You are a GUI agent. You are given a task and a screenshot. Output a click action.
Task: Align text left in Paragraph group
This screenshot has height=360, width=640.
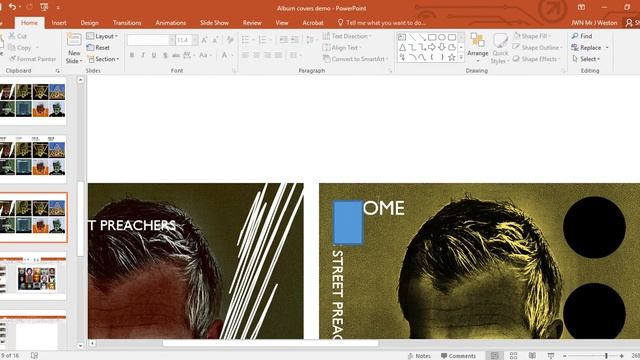[x=245, y=55]
